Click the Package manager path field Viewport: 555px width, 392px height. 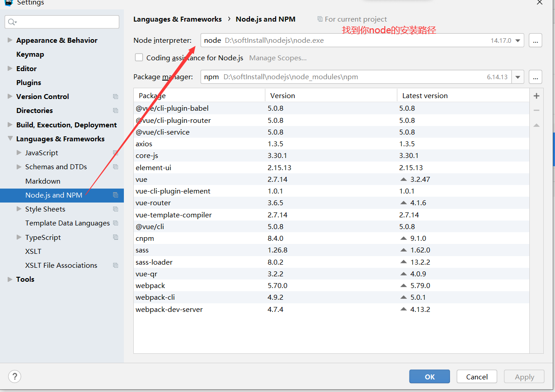362,77
